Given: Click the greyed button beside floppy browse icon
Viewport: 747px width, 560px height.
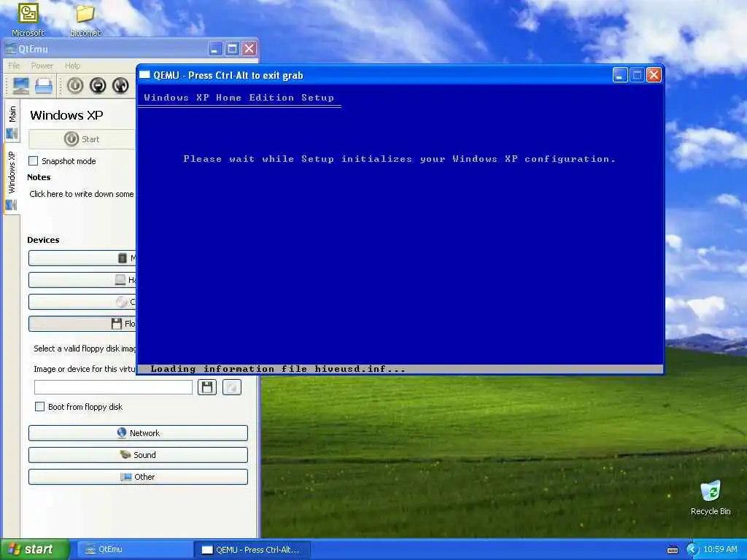Looking at the screenshot, I should (x=232, y=387).
